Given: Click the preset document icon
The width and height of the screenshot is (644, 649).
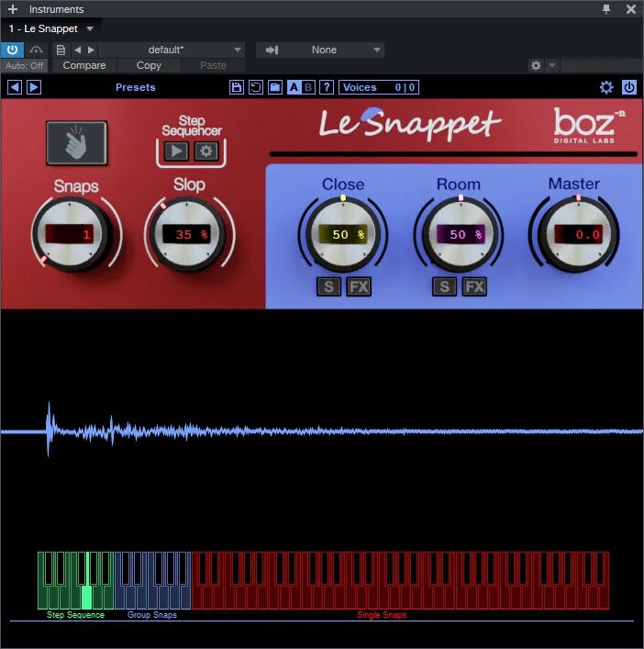Looking at the screenshot, I should tap(61, 50).
